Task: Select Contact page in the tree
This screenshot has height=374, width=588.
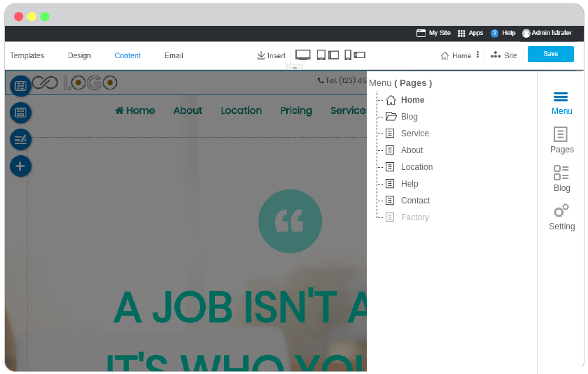Action: tap(415, 201)
